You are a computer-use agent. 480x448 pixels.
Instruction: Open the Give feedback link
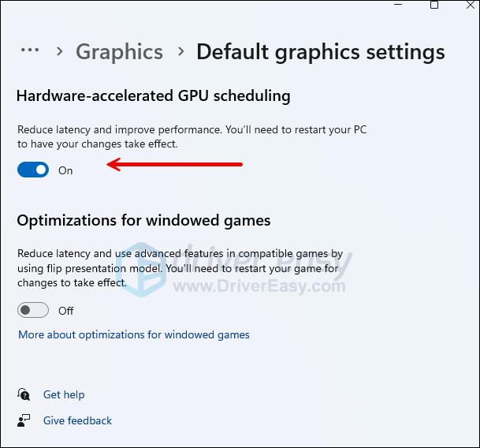(77, 420)
